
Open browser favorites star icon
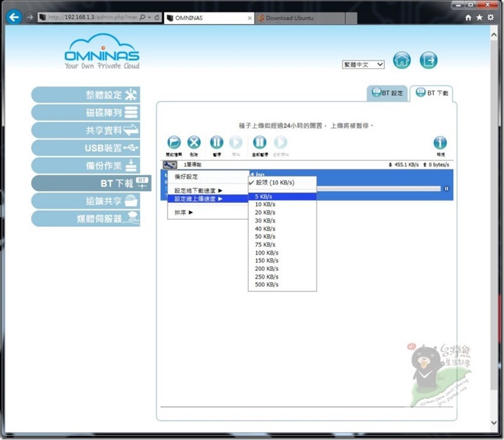(x=480, y=18)
